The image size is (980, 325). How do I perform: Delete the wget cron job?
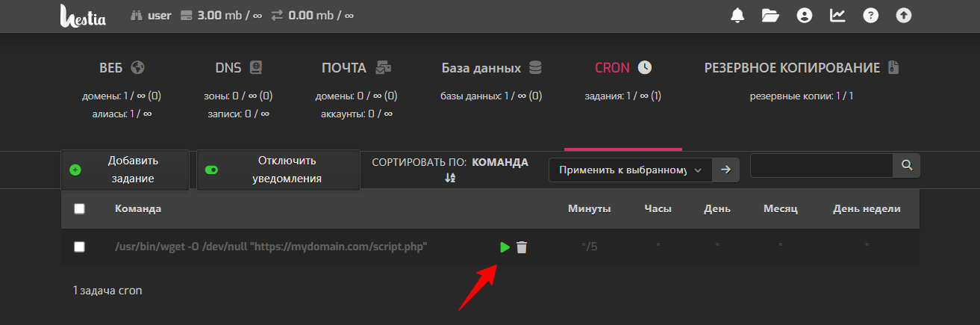(x=522, y=247)
